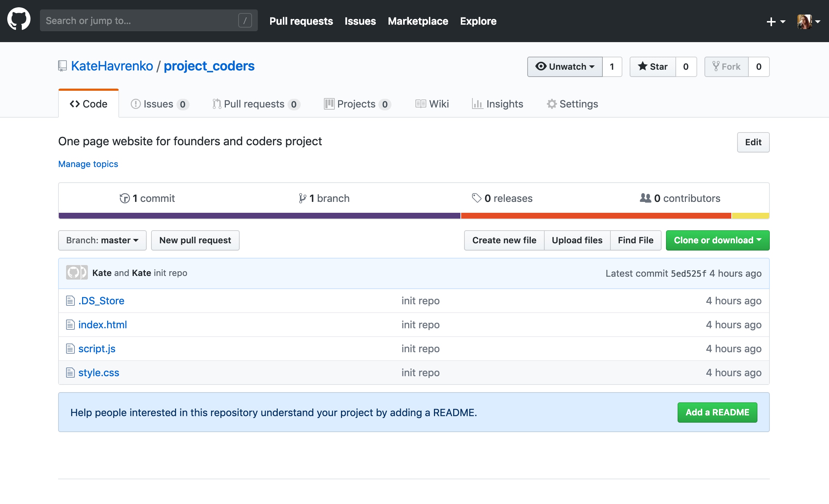
Task: Open the repository Settings tab
Action: tap(572, 104)
